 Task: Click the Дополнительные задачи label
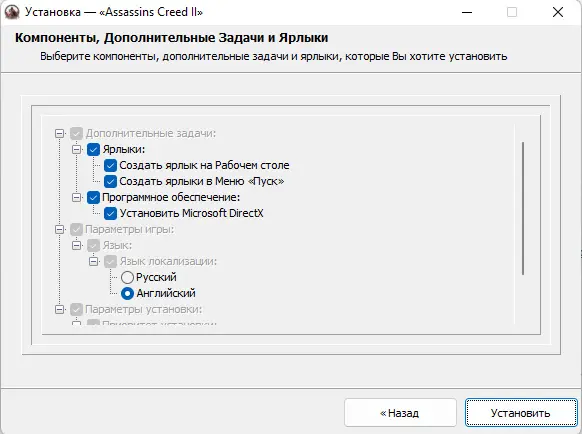pyautogui.click(x=151, y=133)
